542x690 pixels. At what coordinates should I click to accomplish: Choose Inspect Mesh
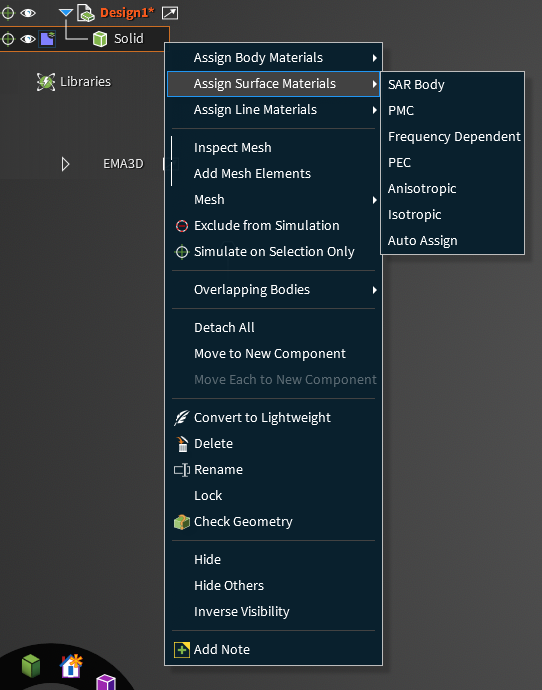pyautogui.click(x=273, y=147)
